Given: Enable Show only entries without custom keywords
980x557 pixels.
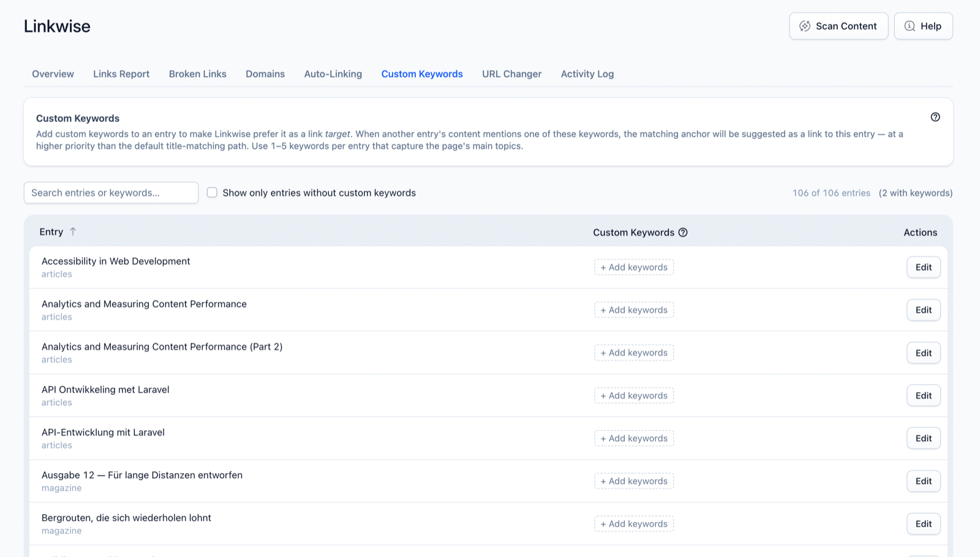Looking at the screenshot, I should 212,192.
